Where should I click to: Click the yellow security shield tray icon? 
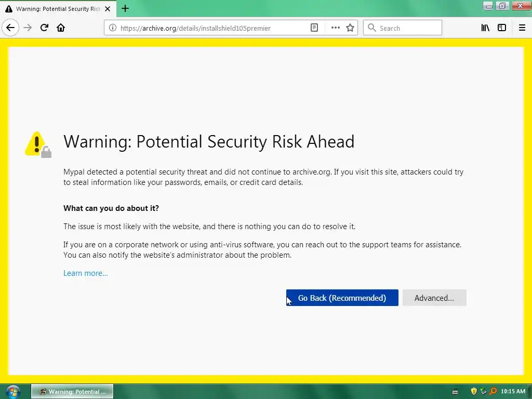474,392
